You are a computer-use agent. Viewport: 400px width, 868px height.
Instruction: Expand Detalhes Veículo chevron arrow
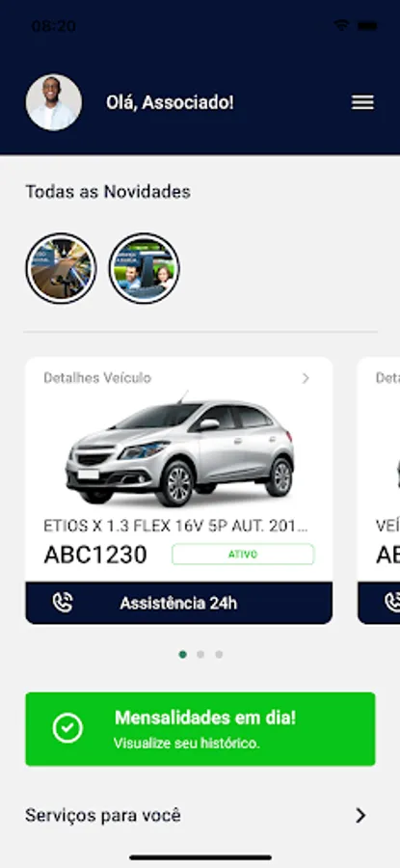[306, 378]
